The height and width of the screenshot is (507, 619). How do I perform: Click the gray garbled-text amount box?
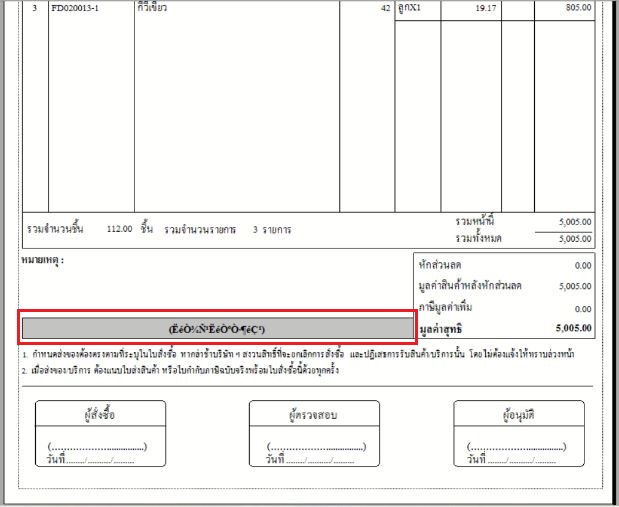(217, 328)
